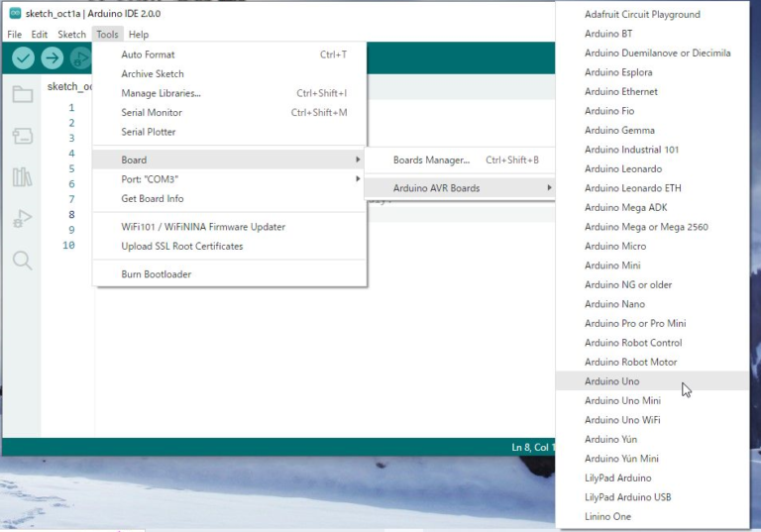Click line number 10 in editor gutter

pyautogui.click(x=69, y=245)
